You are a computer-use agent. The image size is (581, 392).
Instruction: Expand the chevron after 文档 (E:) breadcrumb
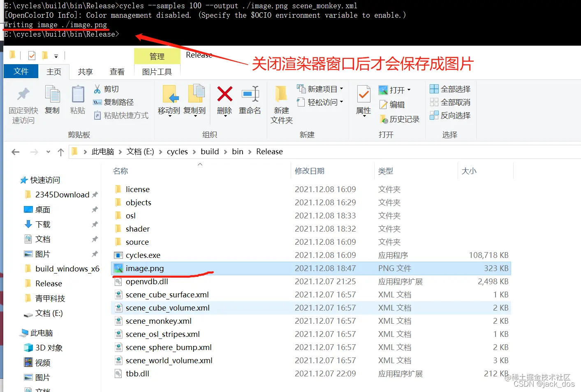coord(160,152)
